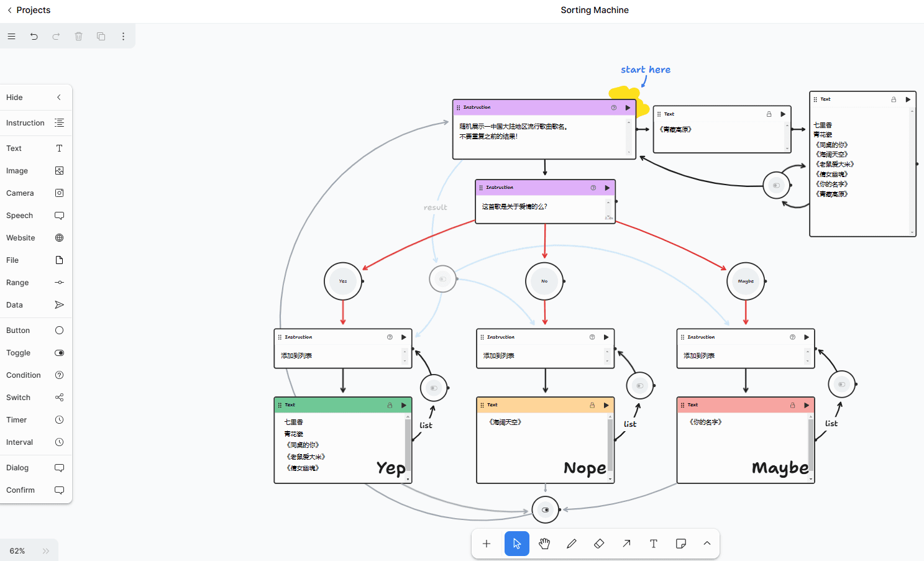Select the arrow connector tool
This screenshot has width=924, height=561.
click(626, 544)
